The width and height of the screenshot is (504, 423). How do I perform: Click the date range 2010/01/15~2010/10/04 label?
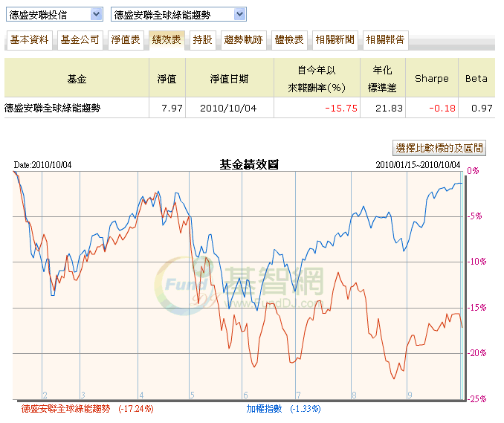(x=418, y=165)
